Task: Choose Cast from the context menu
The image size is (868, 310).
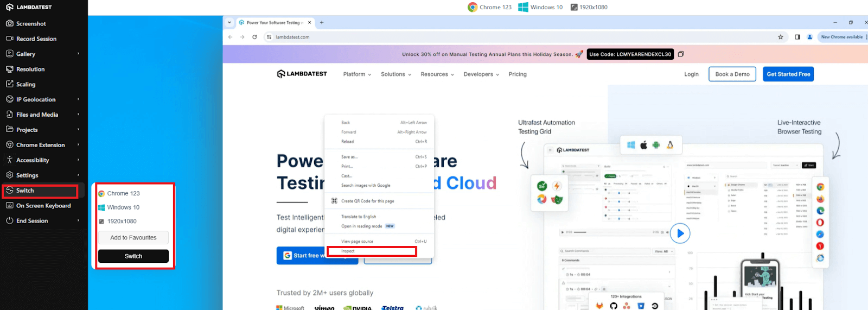Action: [379, 176]
